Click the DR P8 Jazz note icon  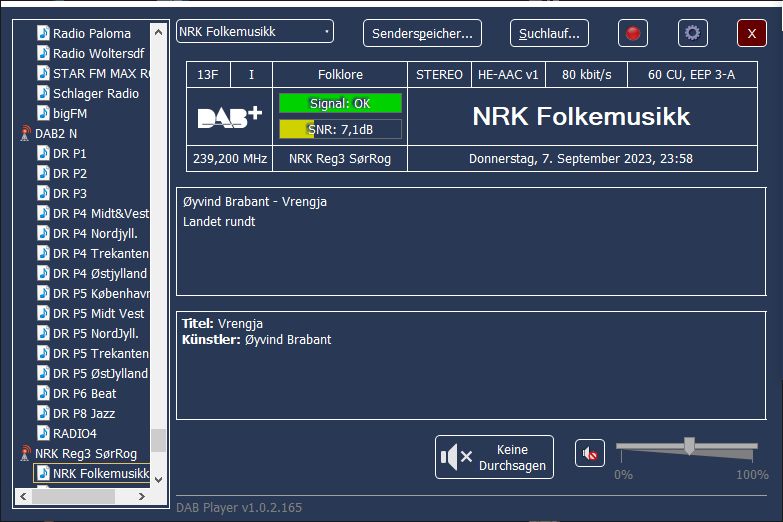[x=43, y=413]
